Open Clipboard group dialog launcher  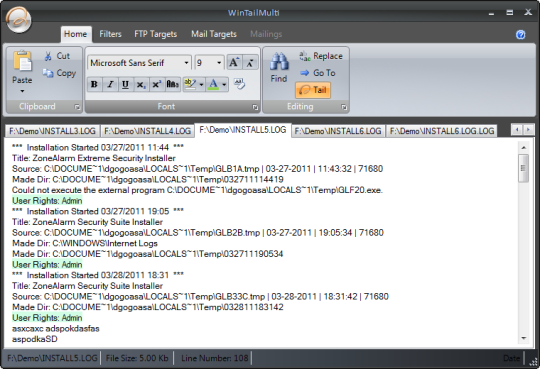(77, 107)
